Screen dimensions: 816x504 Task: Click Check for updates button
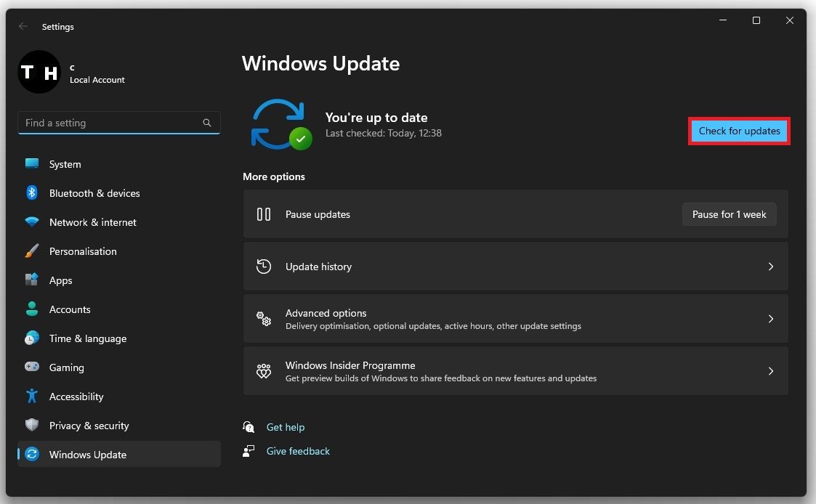coord(739,131)
